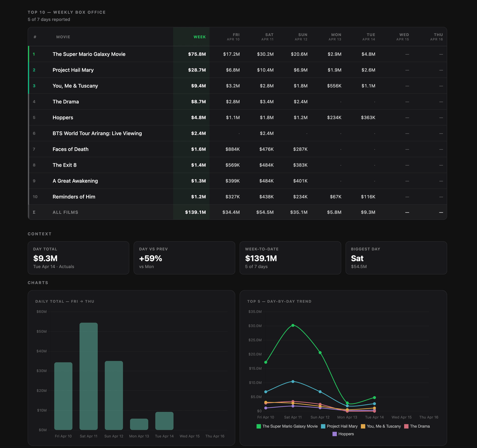
Task: Sort by the WEEK column header
Action: (199, 37)
